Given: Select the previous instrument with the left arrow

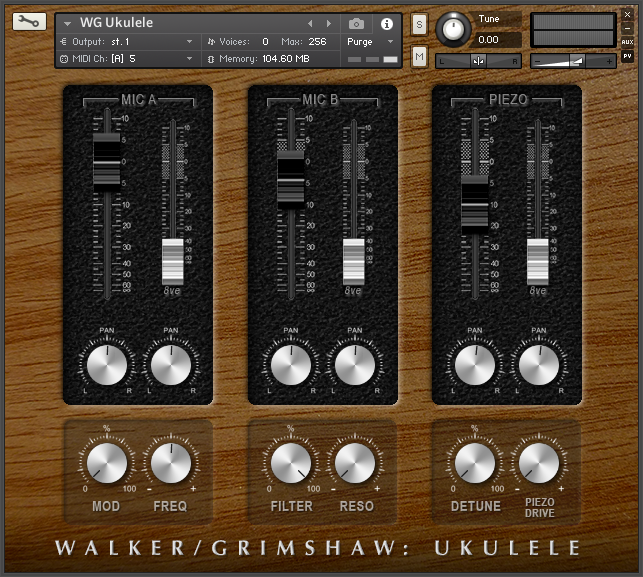Looking at the screenshot, I should [310, 24].
